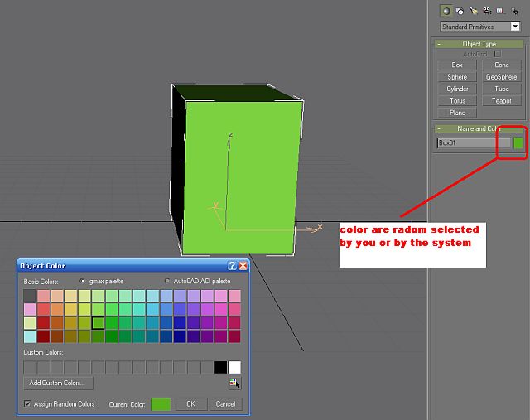Image resolution: width=530 pixels, height=420 pixels.
Task: Choose the Tube object type
Action: pyautogui.click(x=502, y=89)
